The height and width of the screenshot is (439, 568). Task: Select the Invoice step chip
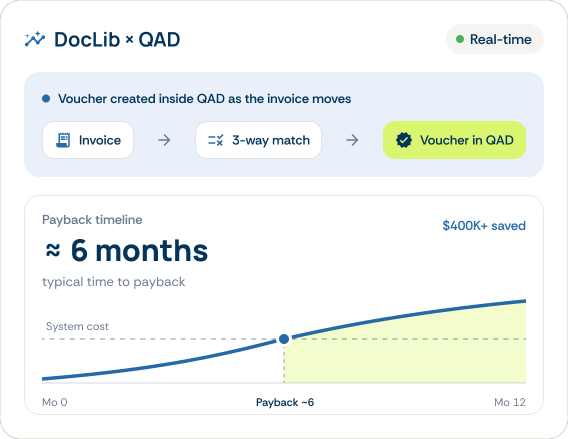coord(88,140)
